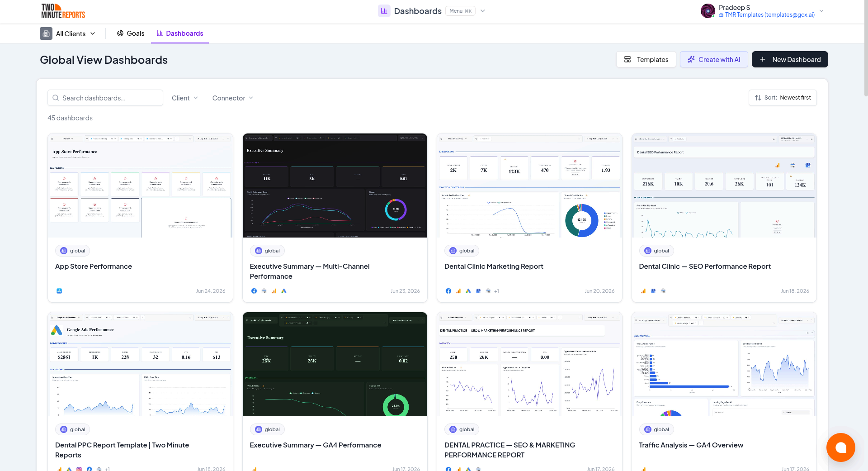Click Search Console icon on Executive Summary Multi-Channel card

[x=264, y=291]
